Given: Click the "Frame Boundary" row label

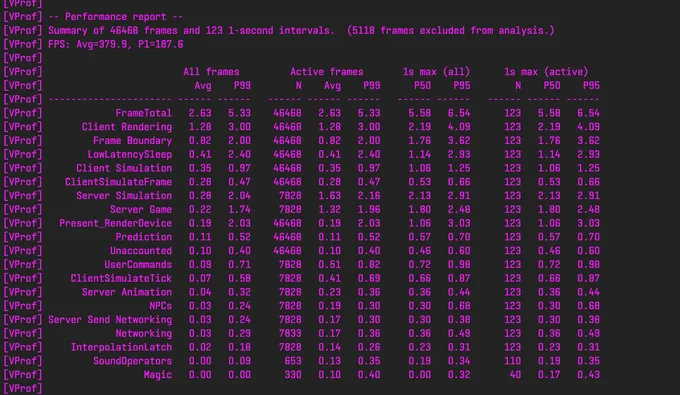Looking at the screenshot, I should pos(132,141).
